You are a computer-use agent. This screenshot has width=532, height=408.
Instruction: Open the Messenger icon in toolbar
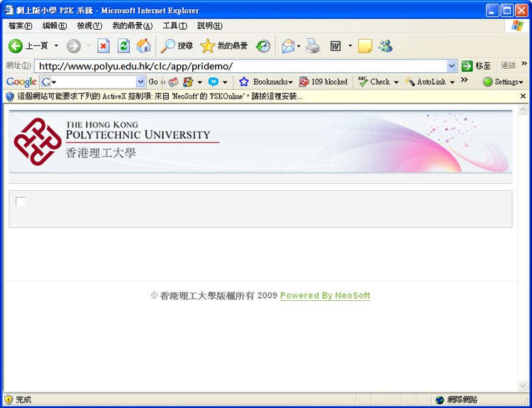coord(385,46)
